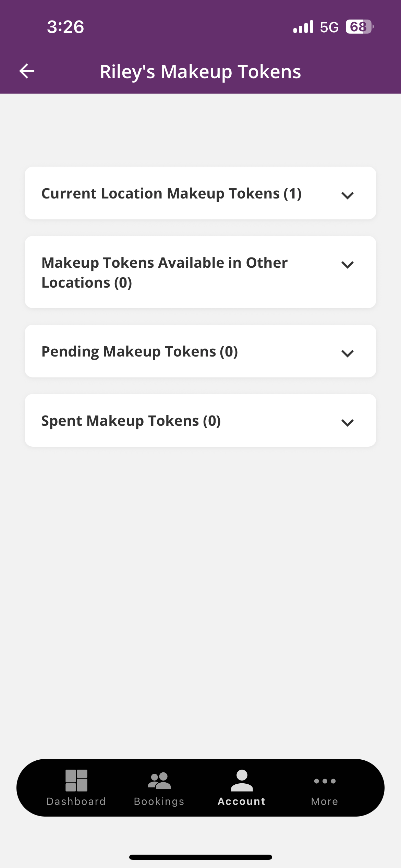401x868 pixels.
Task: Select the Account tab label
Action: tap(242, 801)
